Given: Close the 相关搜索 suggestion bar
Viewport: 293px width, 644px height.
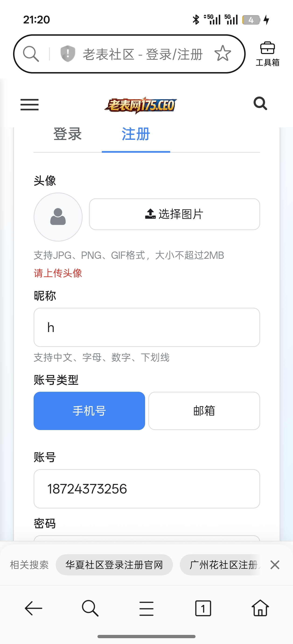Looking at the screenshot, I should pos(275,565).
